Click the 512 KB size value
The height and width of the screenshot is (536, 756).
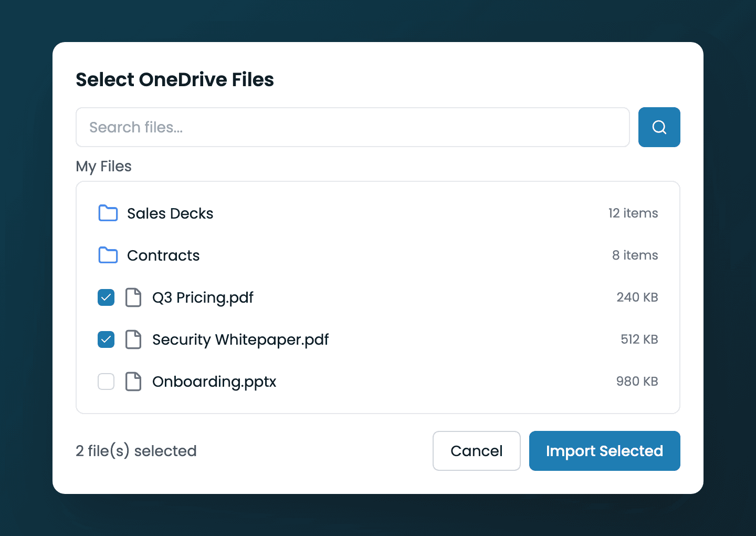[639, 339]
